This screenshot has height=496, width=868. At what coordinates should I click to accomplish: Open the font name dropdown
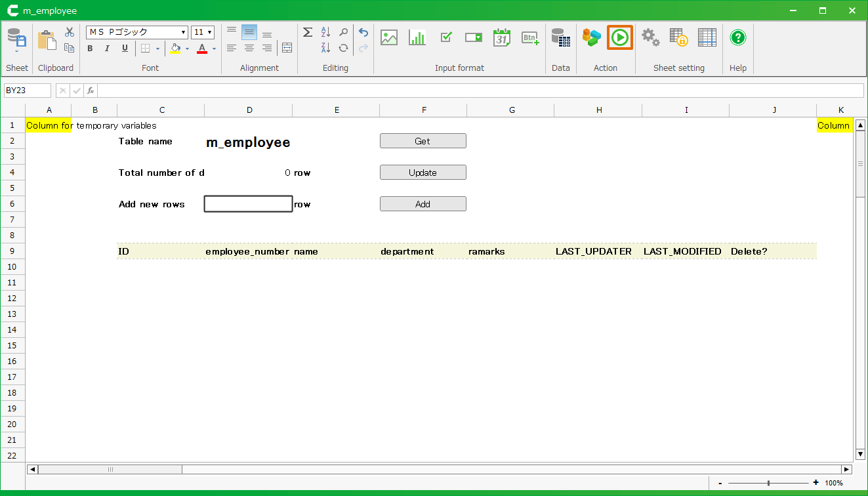click(x=183, y=32)
